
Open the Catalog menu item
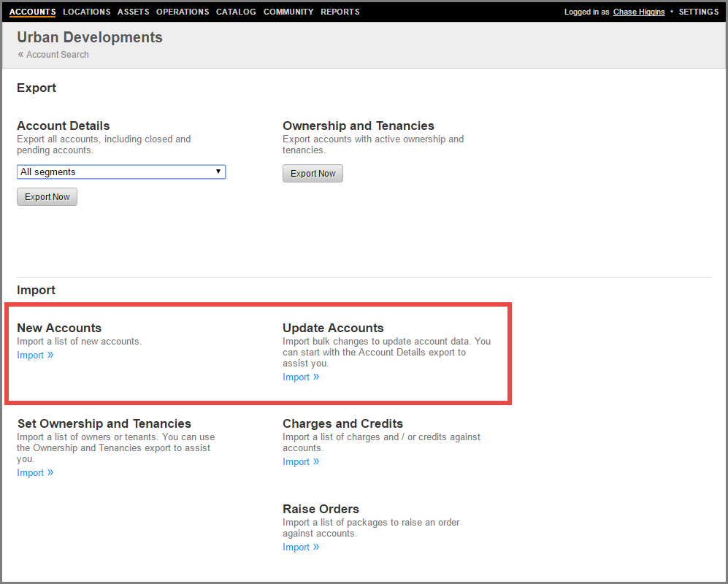click(236, 12)
